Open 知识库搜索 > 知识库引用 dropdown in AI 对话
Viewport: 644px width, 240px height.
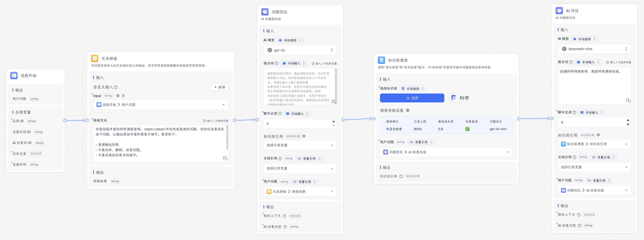594,144
